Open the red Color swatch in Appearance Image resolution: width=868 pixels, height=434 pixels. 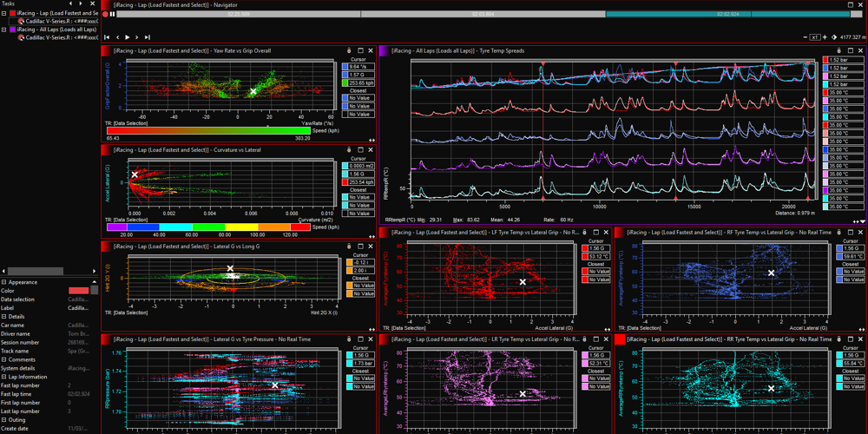(x=78, y=291)
